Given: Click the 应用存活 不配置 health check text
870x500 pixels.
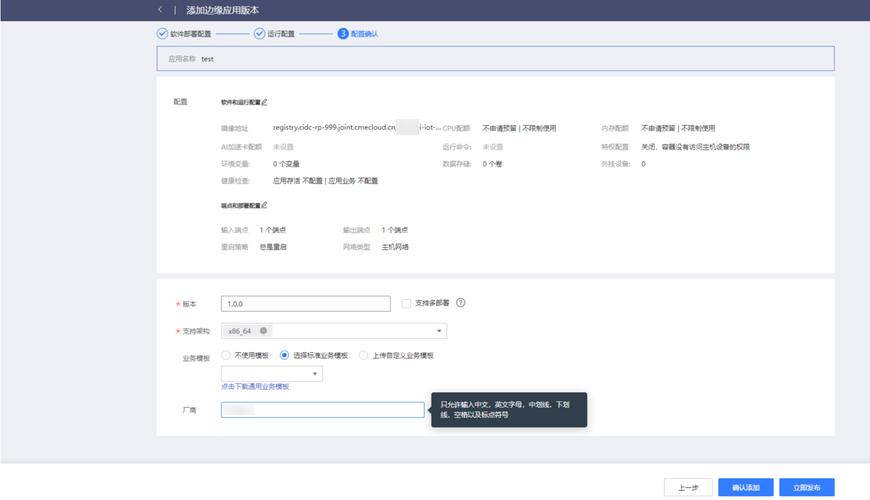Looking at the screenshot, I should [x=297, y=181].
